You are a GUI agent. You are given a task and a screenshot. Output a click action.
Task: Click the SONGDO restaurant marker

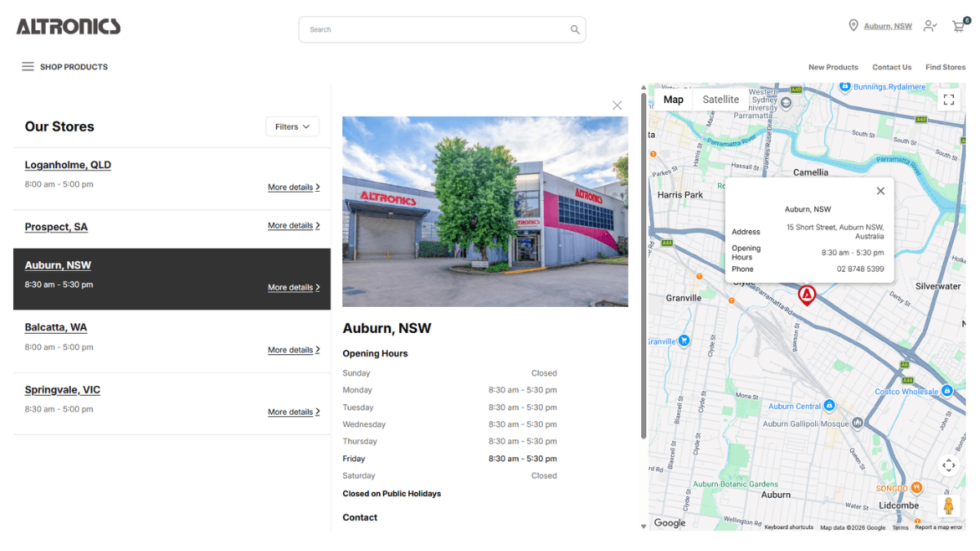pyautogui.click(x=917, y=488)
